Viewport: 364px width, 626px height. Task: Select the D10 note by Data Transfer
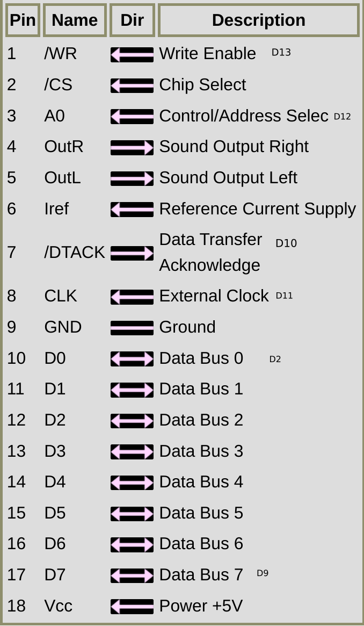pyautogui.click(x=286, y=243)
